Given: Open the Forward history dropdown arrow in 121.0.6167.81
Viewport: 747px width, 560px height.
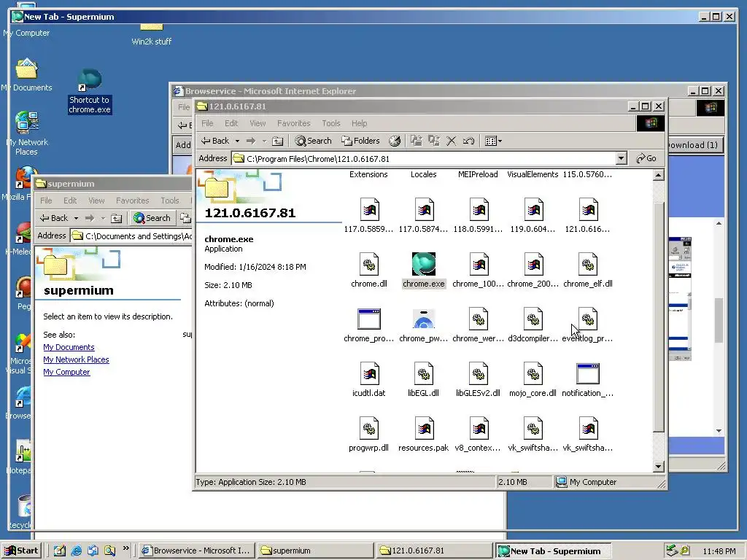Looking at the screenshot, I should click(264, 141).
